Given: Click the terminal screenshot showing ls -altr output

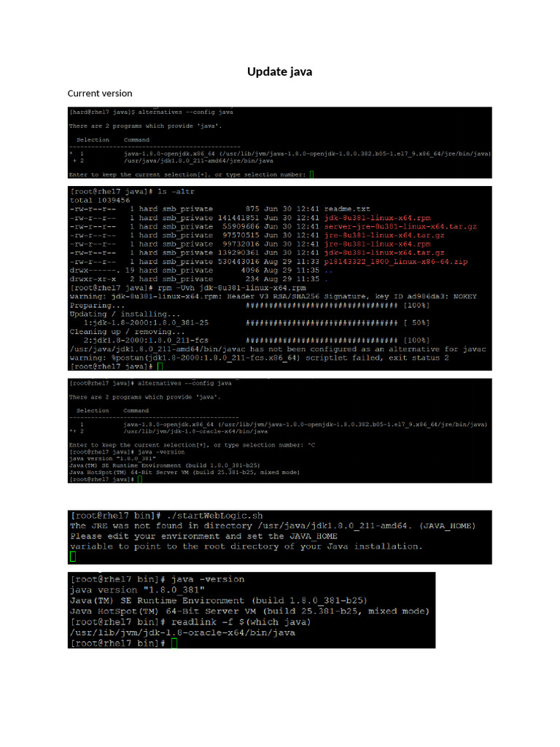Looking at the screenshot, I should click(279, 278).
